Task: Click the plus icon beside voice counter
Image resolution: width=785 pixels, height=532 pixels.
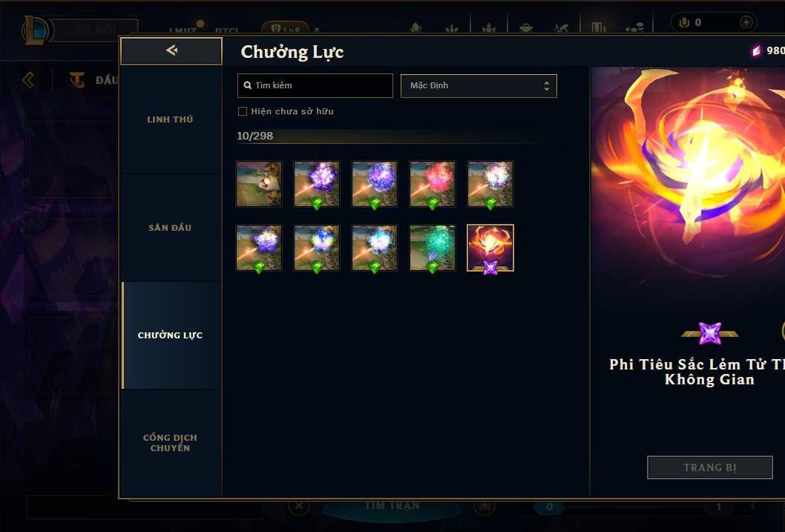Action: click(x=746, y=22)
